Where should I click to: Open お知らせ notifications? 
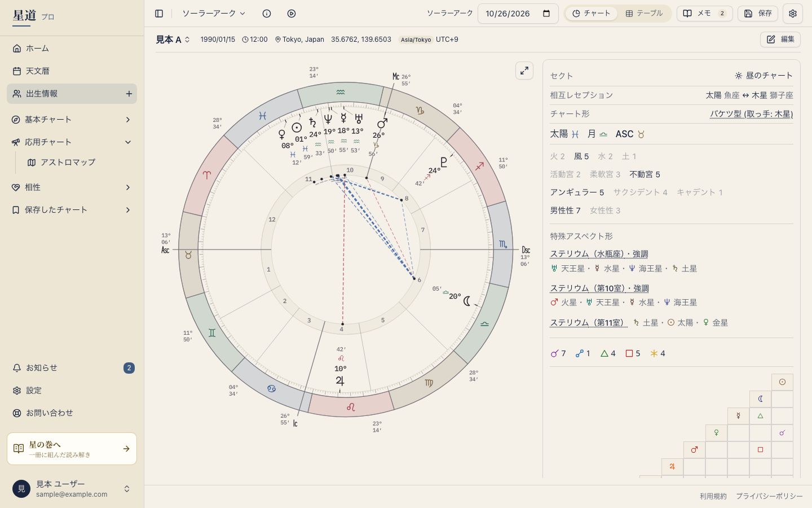(72, 368)
